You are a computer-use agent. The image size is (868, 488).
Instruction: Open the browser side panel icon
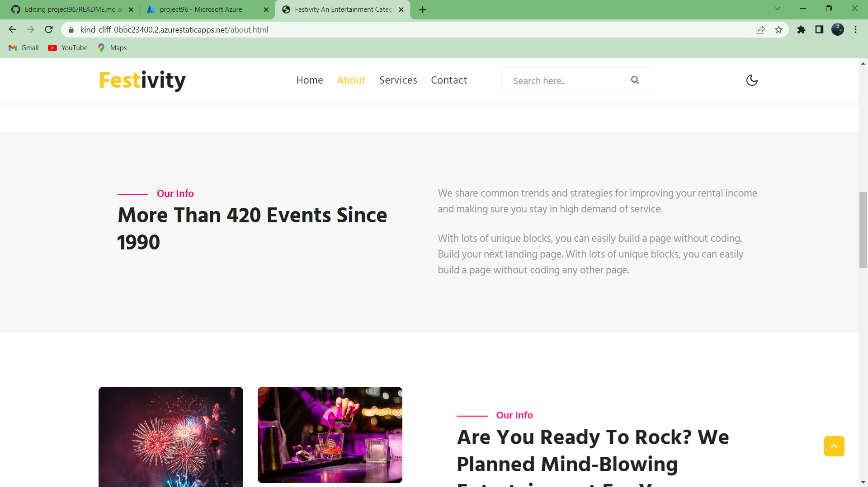(819, 29)
